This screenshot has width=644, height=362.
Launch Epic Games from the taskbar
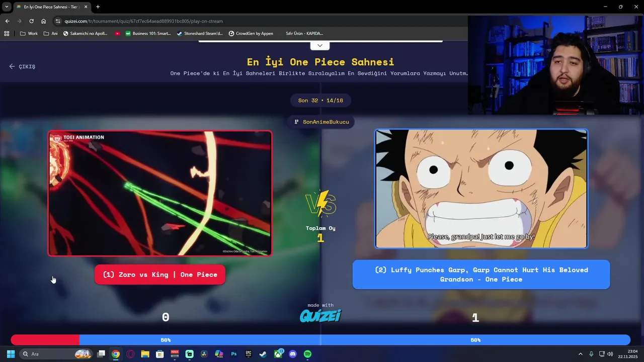click(x=248, y=354)
